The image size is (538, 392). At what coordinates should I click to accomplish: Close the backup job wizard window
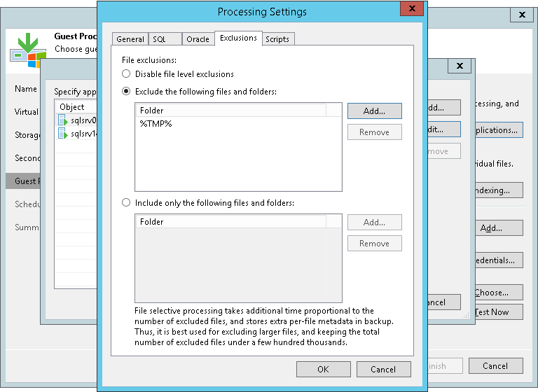521,15
